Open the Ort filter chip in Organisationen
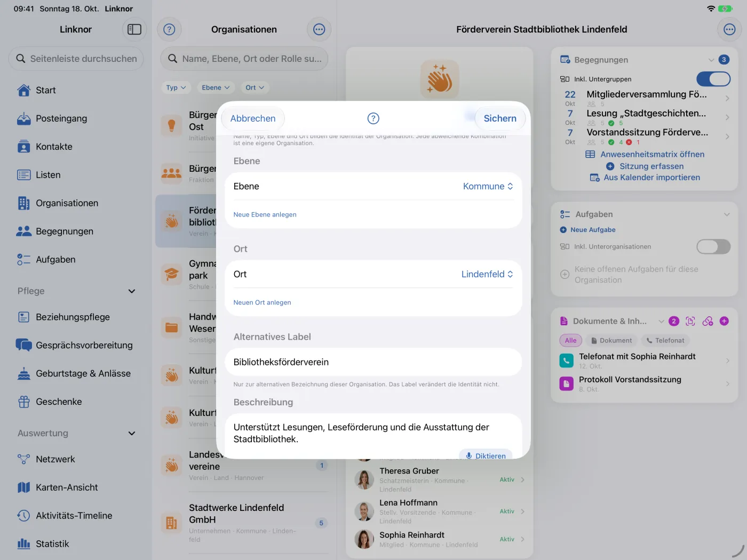The image size is (747, 560). (x=255, y=87)
